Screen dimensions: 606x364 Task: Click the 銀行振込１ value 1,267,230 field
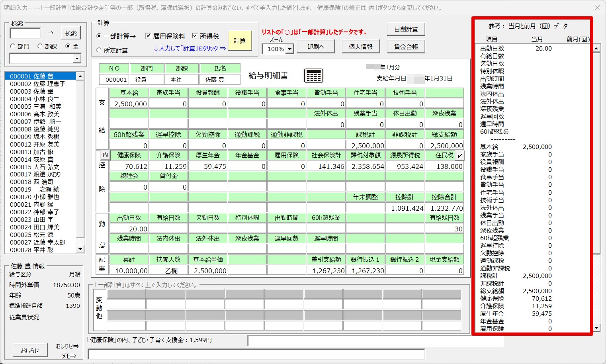coord(365,270)
